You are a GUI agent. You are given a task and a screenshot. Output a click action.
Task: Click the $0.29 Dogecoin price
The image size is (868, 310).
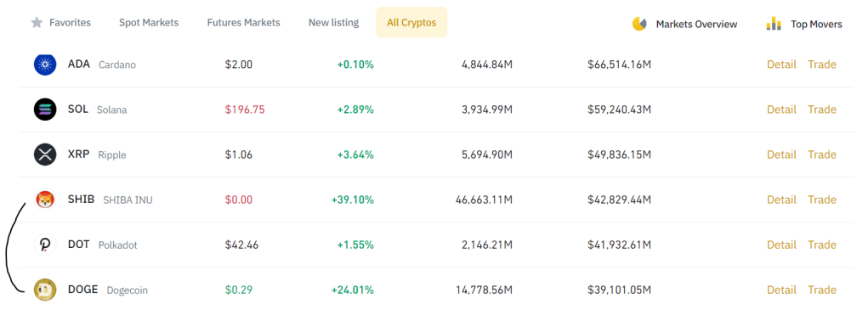point(239,290)
